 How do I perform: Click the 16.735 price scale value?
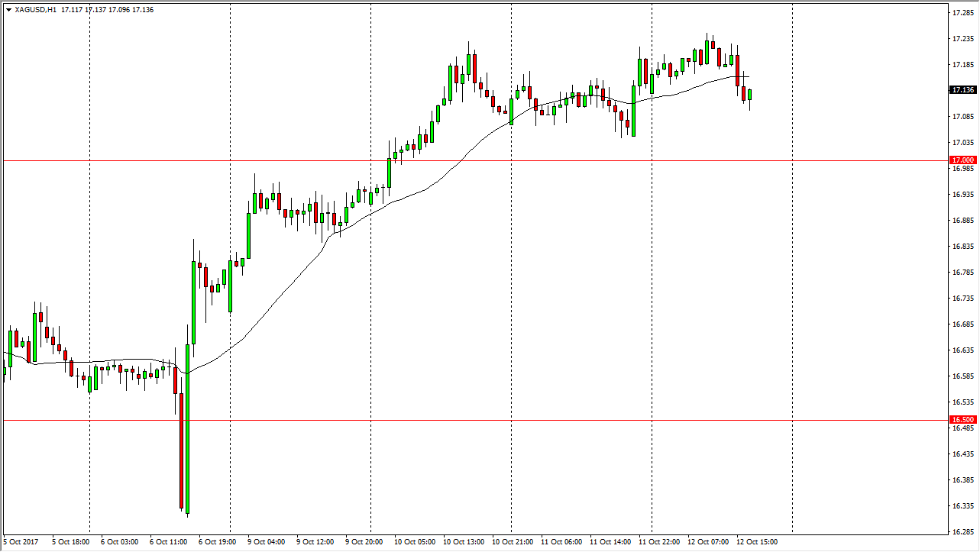pos(961,299)
